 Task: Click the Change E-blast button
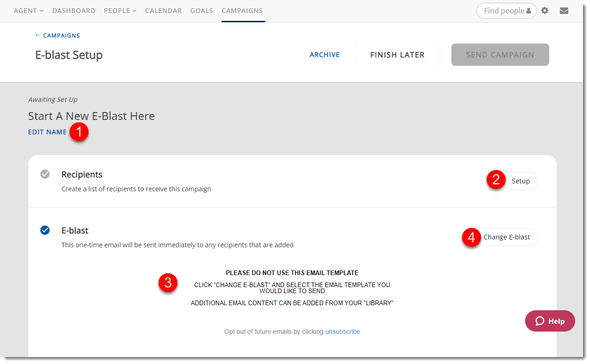click(x=507, y=237)
